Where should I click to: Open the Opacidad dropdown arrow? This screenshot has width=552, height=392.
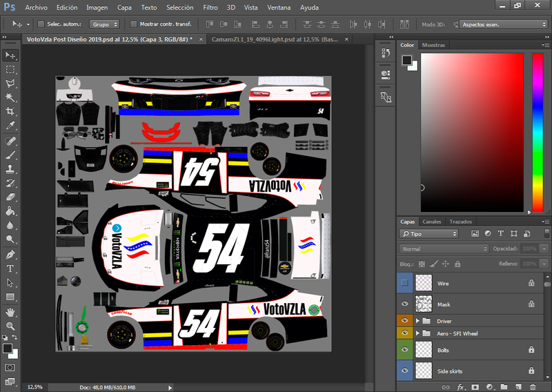[x=544, y=249]
